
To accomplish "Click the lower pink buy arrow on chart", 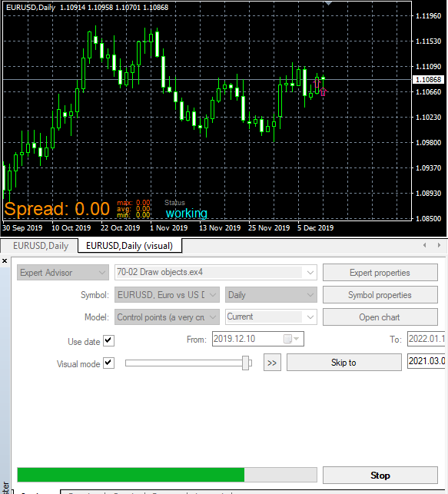I will point(323,92).
